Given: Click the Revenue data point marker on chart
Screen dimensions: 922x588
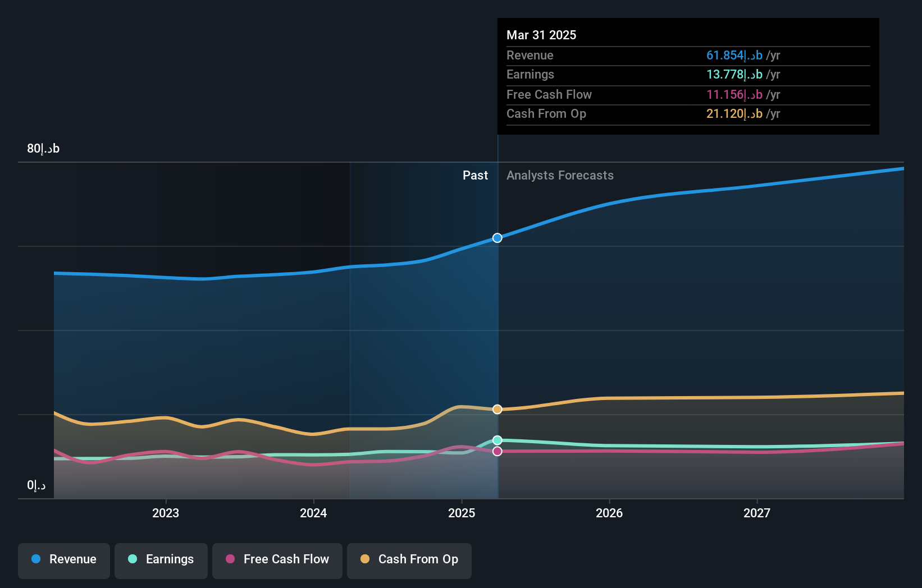Looking at the screenshot, I should point(496,238).
